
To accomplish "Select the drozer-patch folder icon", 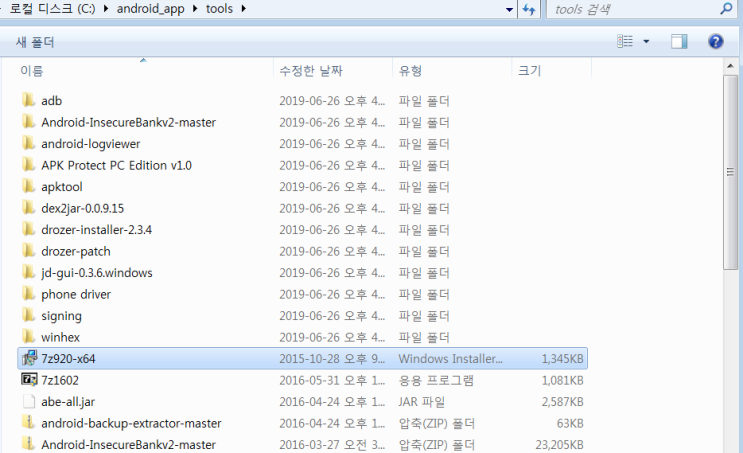I will (28, 250).
